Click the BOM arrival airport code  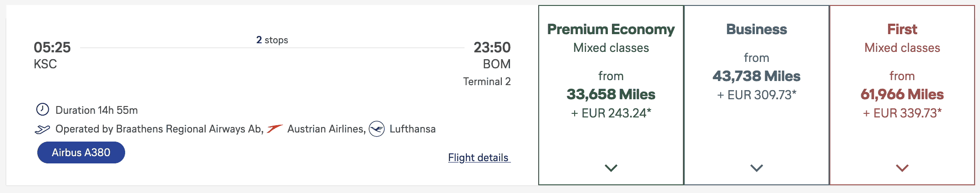496,64
